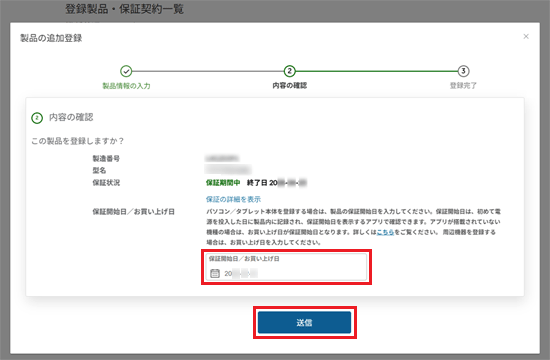Focus the 保証開始日/お買い上げ日 date input
The height and width of the screenshot is (360, 550).
tap(286, 267)
